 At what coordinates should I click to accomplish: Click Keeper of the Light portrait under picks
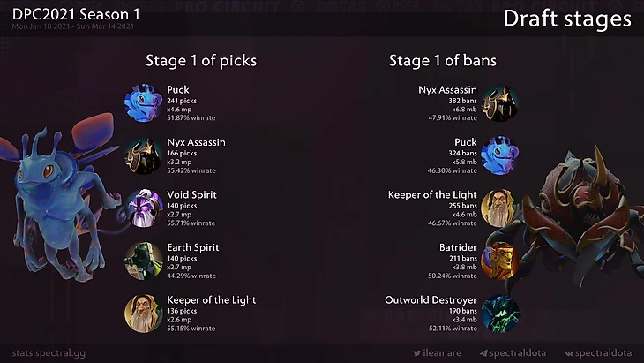pyautogui.click(x=141, y=314)
